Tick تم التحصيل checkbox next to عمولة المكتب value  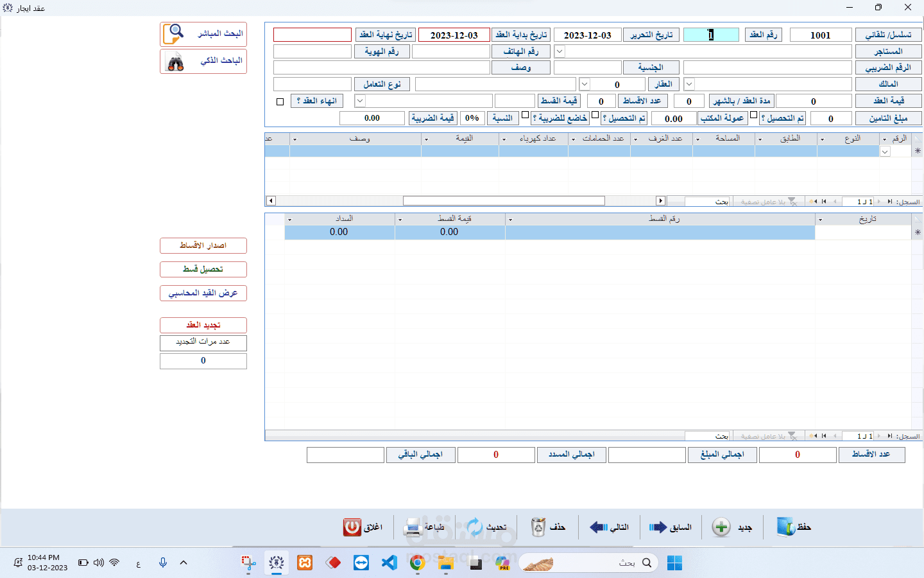(x=595, y=115)
